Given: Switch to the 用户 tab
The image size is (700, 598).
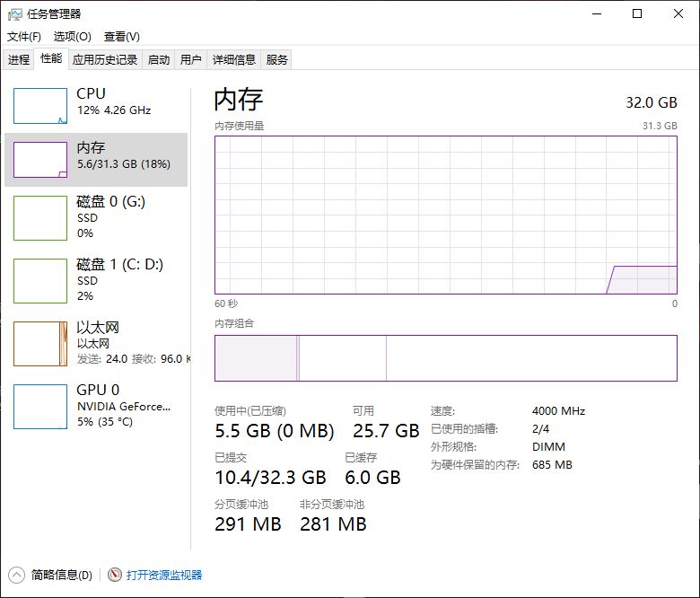Looking at the screenshot, I should pyautogui.click(x=190, y=60).
